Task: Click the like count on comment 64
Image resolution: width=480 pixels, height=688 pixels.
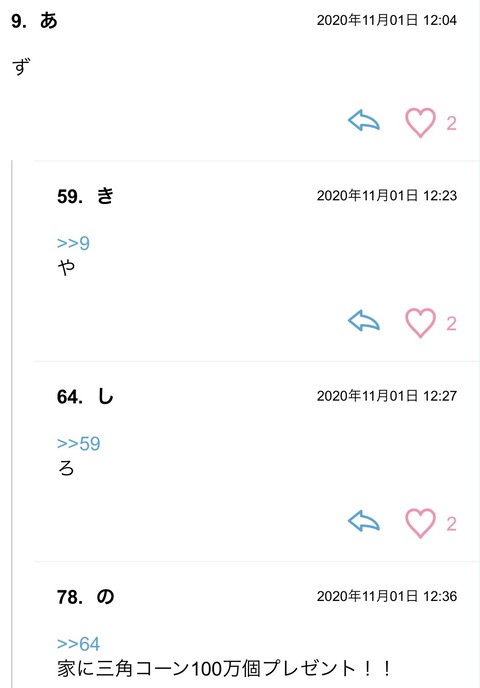Action: pos(451,524)
